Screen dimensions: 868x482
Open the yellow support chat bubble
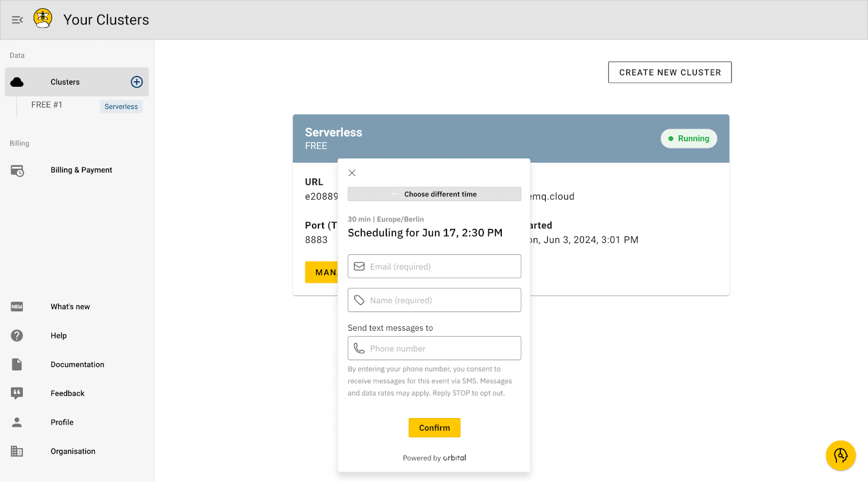tap(841, 455)
